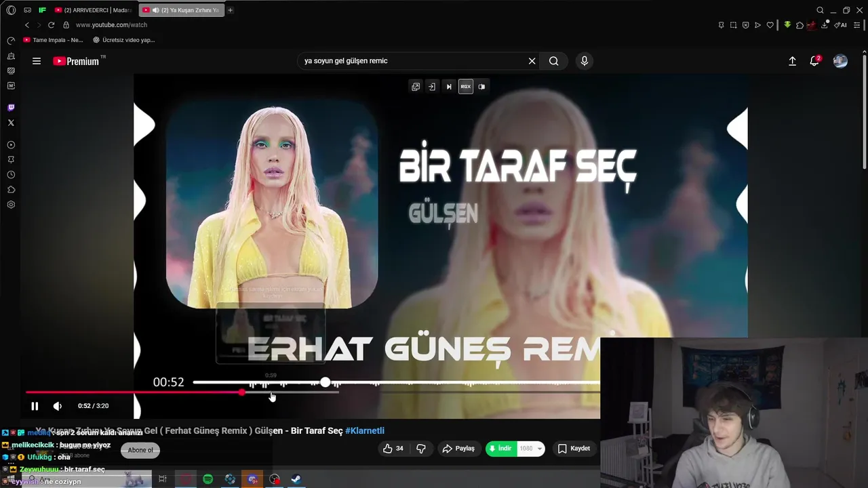Search tabs with top-right magnifier
The width and height of the screenshot is (868, 488).
(x=820, y=10)
